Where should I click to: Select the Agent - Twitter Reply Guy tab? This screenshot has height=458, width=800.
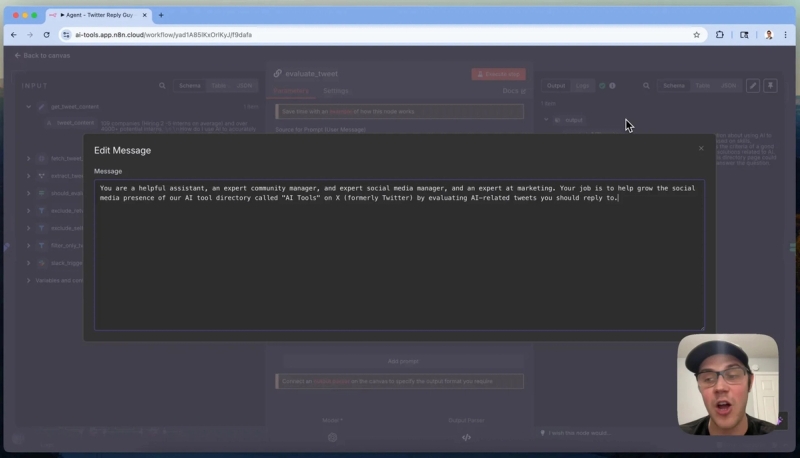[98, 15]
